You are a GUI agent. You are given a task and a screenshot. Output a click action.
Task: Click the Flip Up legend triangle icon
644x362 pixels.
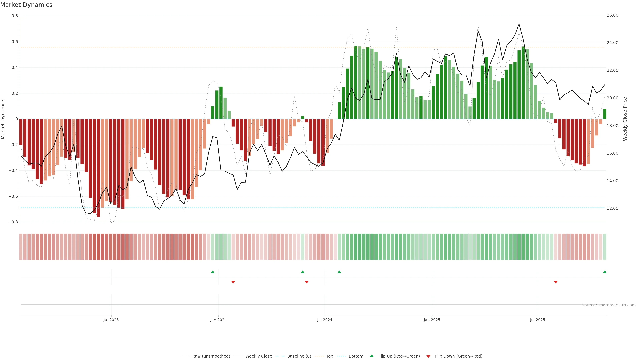(372, 356)
